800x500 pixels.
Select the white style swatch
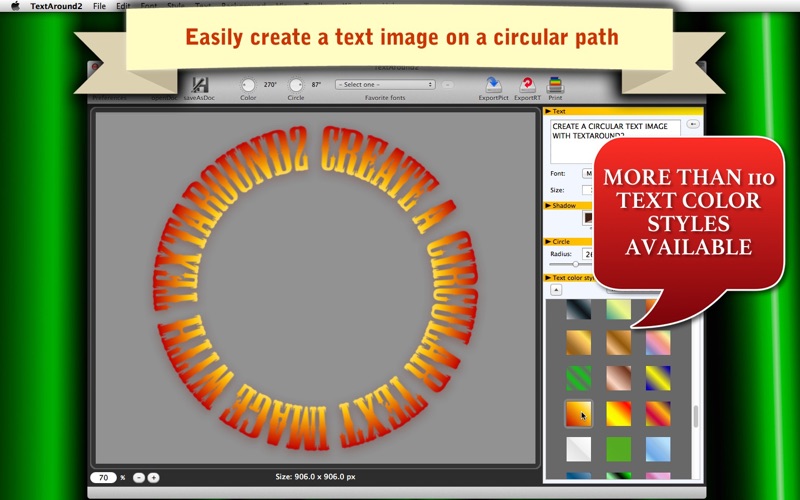pos(579,449)
